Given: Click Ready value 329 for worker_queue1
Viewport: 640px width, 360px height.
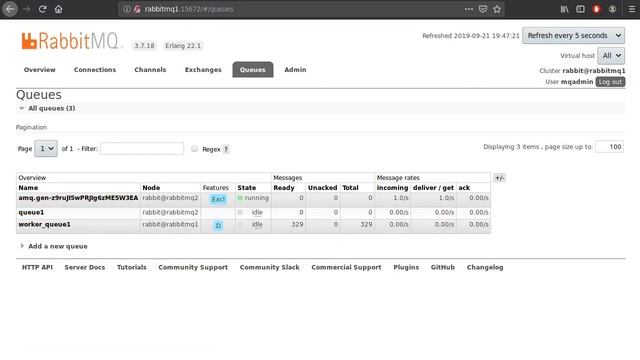Looking at the screenshot, I should click(297, 224).
